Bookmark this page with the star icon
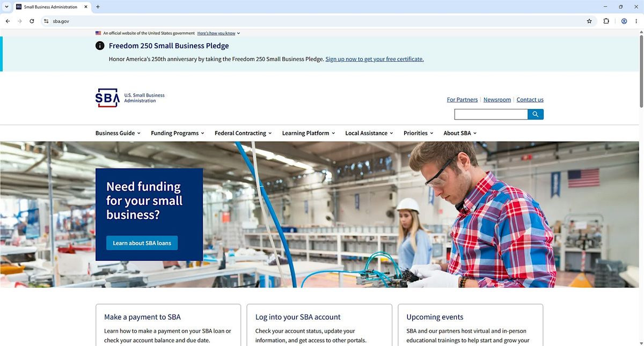The height and width of the screenshot is (346, 644). [x=589, y=21]
